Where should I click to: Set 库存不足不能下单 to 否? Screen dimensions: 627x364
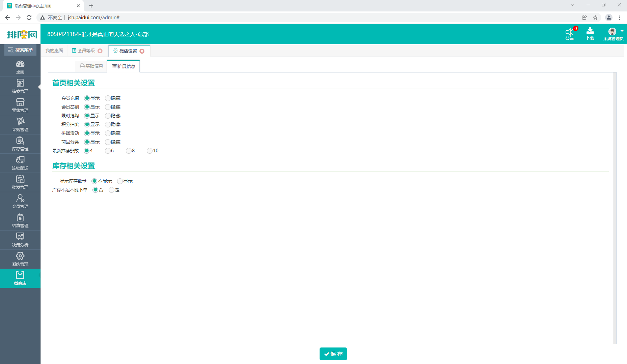(95, 190)
